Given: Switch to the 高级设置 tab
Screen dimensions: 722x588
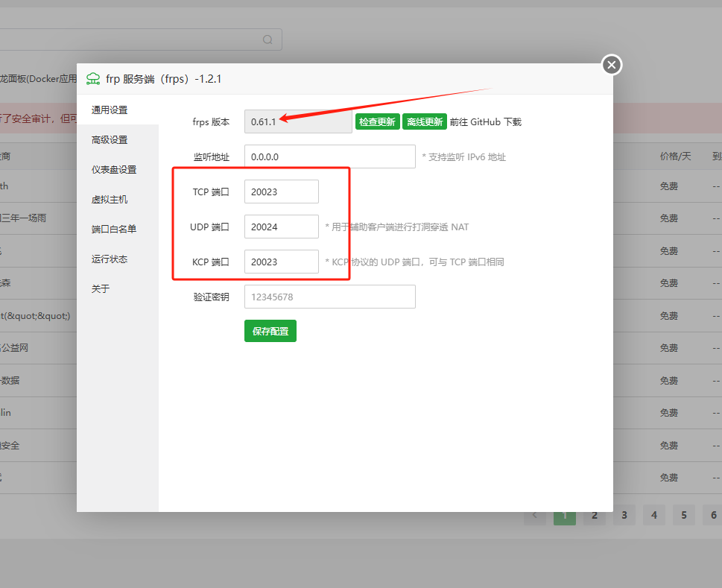Looking at the screenshot, I should tap(110, 140).
